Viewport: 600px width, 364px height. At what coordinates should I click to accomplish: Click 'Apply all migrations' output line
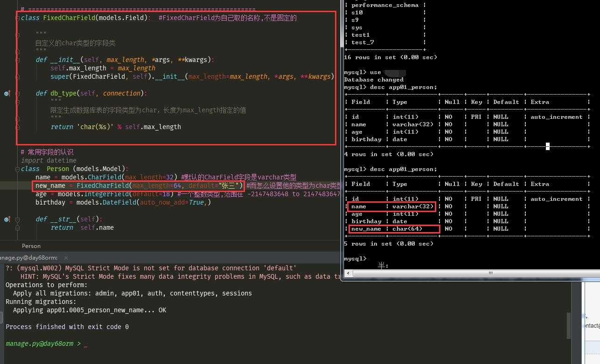pyautogui.click(x=133, y=293)
